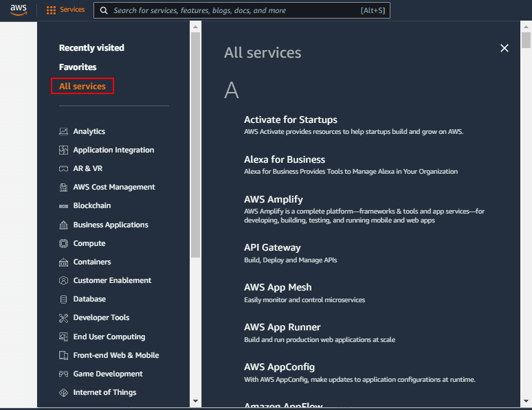Click the Application Integration icon
532x410 pixels.
pyautogui.click(x=63, y=150)
